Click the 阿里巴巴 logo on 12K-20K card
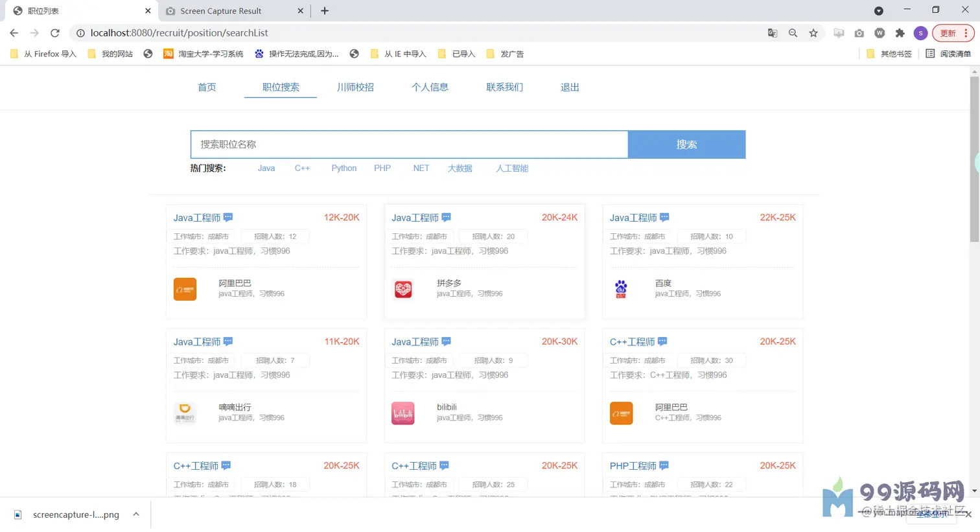 click(x=185, y=289)
